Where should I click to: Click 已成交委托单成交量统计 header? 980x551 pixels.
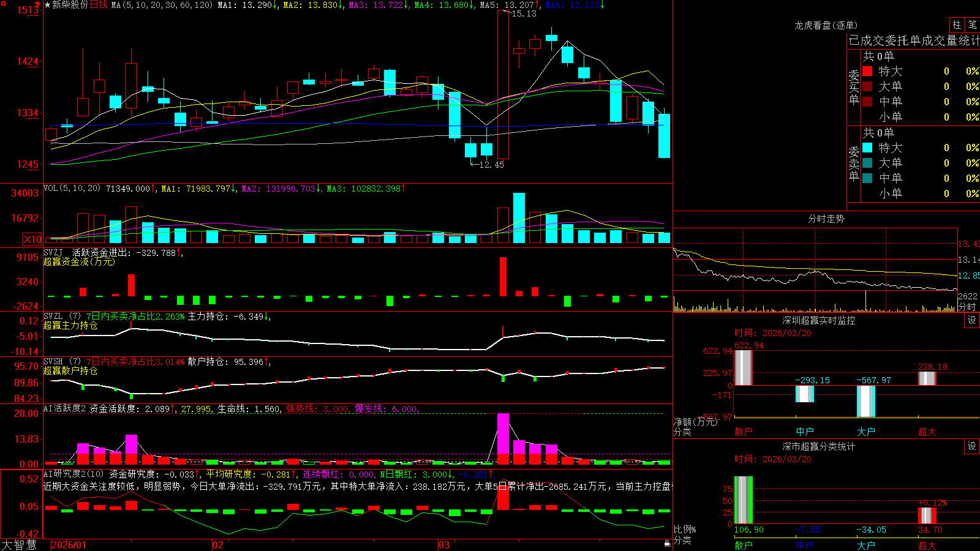click(x=914, y=40)
